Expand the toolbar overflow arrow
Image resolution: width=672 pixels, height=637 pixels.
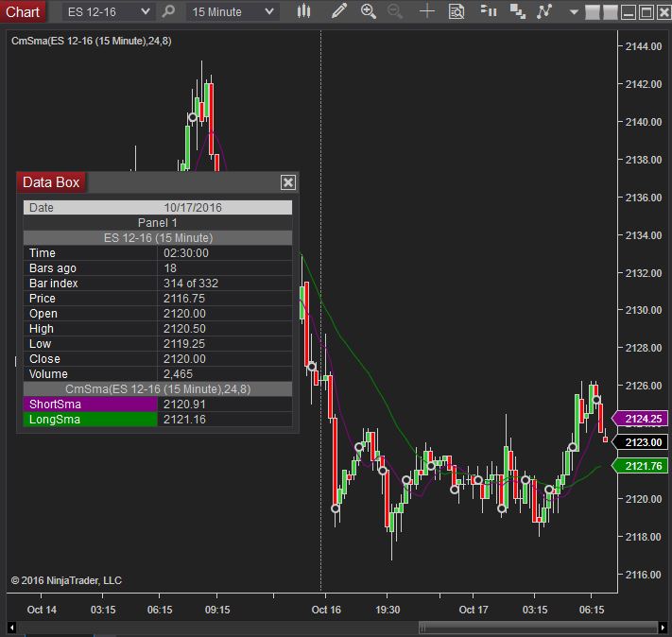pyautogui.click(x=574, y=12)
